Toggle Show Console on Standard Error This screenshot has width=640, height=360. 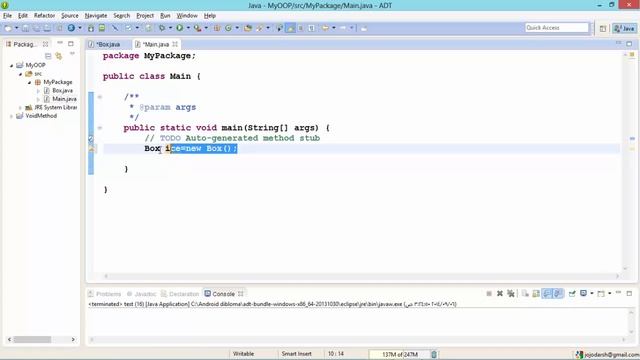558,293
